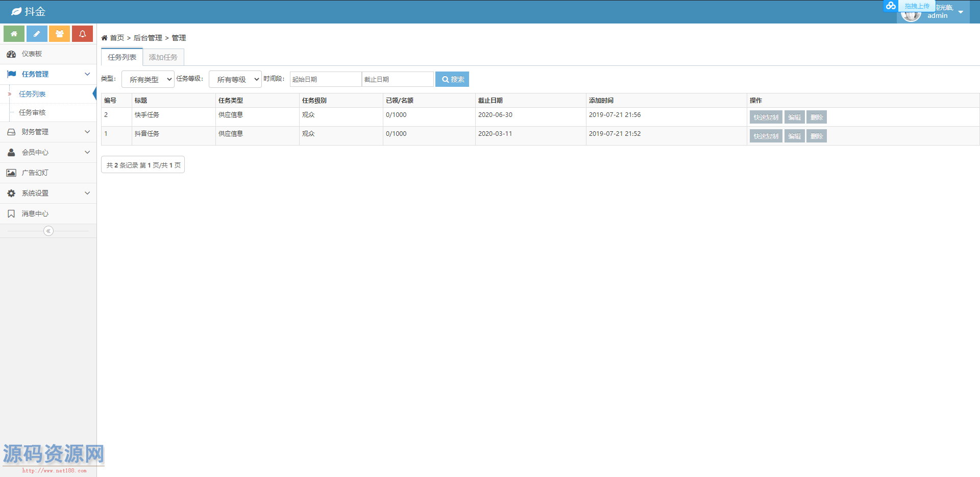Switch to the 添加任务 tab
The image size is (980, 477).
pyautogui.click(x=163, y=57)
